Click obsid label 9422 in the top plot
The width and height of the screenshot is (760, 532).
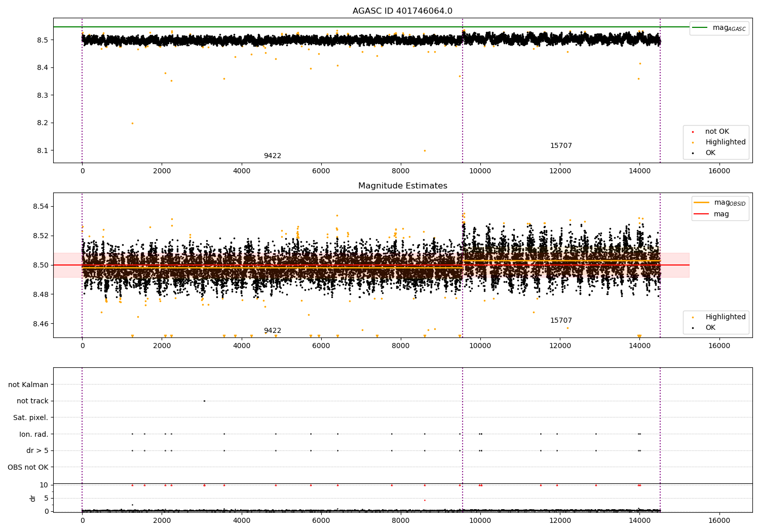(x=273, y=156)
